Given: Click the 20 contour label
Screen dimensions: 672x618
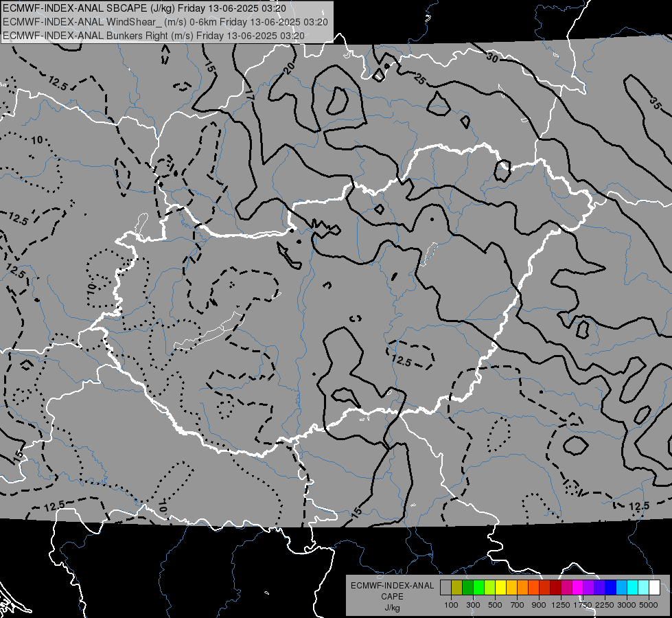Looking at the screenshot, I should [290, 68].
